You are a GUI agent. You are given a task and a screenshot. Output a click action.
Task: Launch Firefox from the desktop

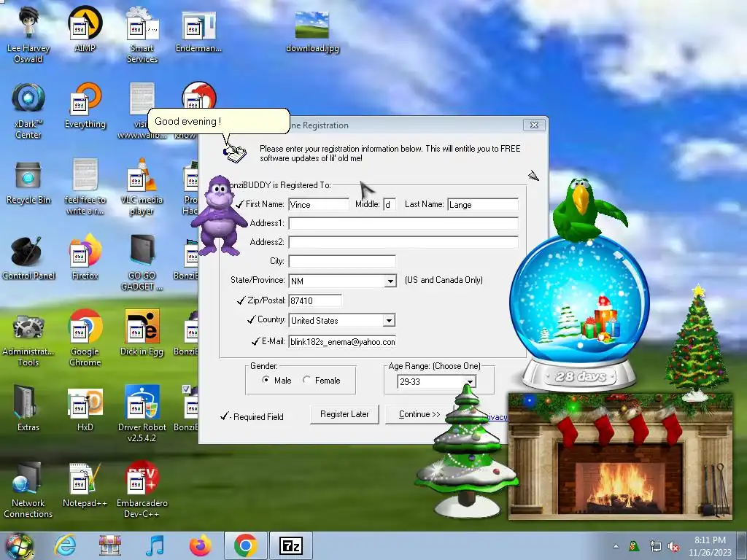[x=85, y=257]
